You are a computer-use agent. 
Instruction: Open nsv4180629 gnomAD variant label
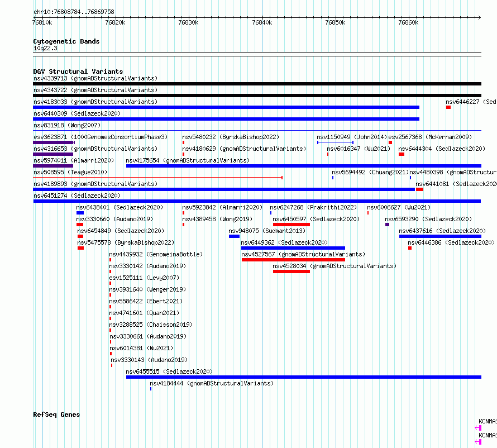(244, 149)
